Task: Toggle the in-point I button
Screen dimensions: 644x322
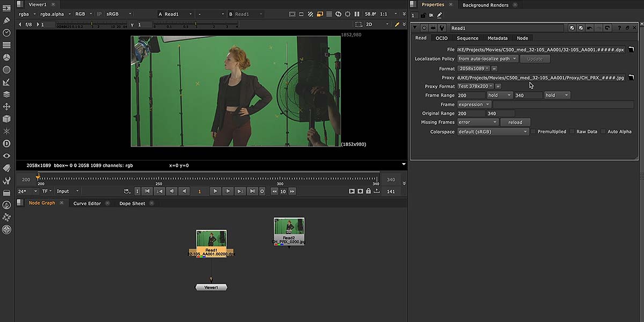Action: pos(137,191)
